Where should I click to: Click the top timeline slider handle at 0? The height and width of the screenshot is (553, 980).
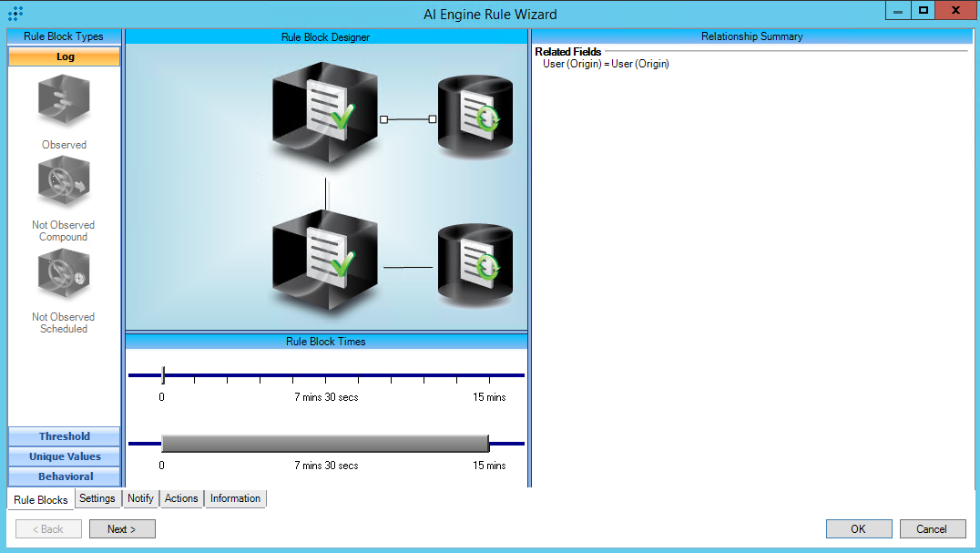point(163,374)
